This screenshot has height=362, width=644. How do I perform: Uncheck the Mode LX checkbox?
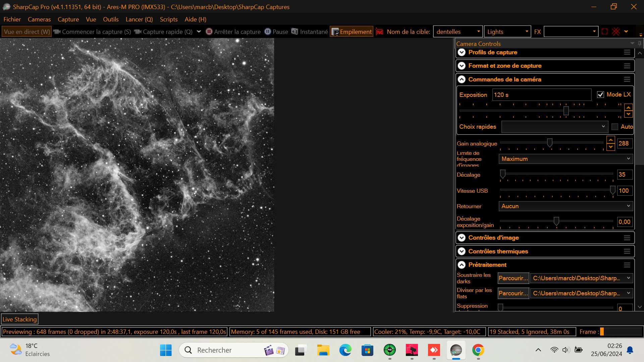click(600, 95)
